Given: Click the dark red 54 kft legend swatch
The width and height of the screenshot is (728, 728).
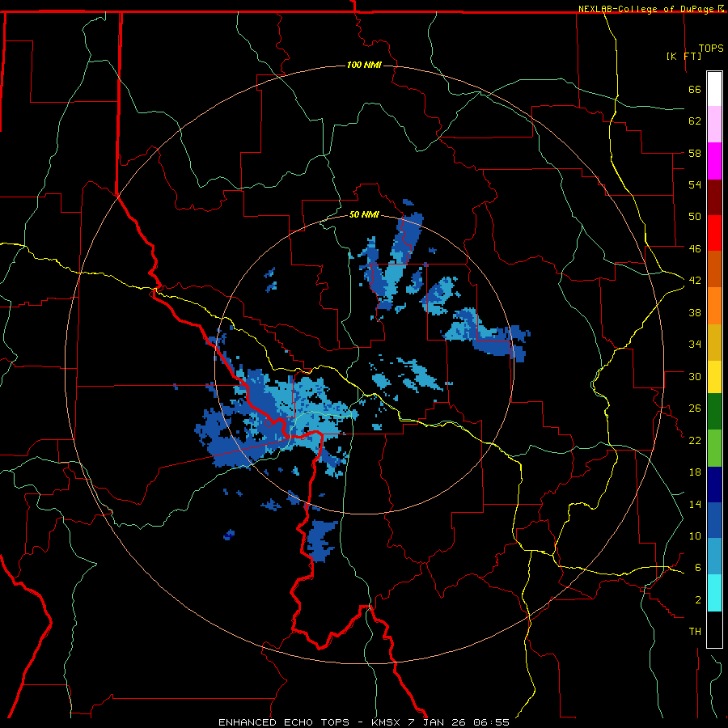Looking at the screenshot, I should tap(714, 197).
